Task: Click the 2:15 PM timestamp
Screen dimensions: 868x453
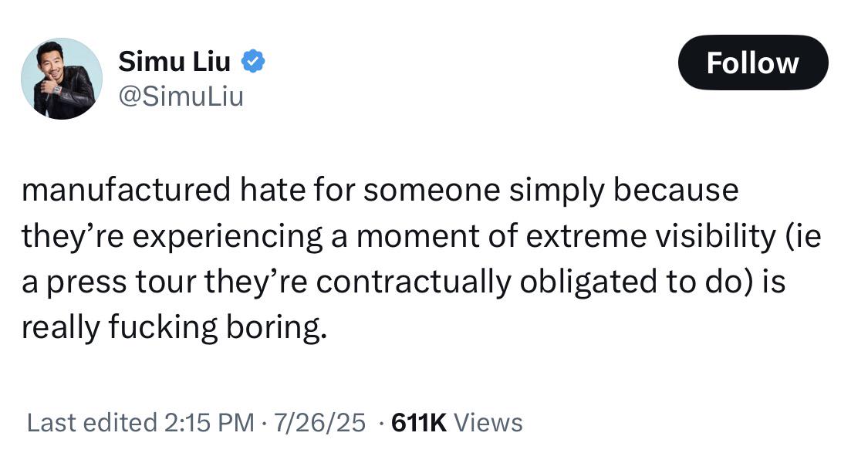Action: [209, 422]
